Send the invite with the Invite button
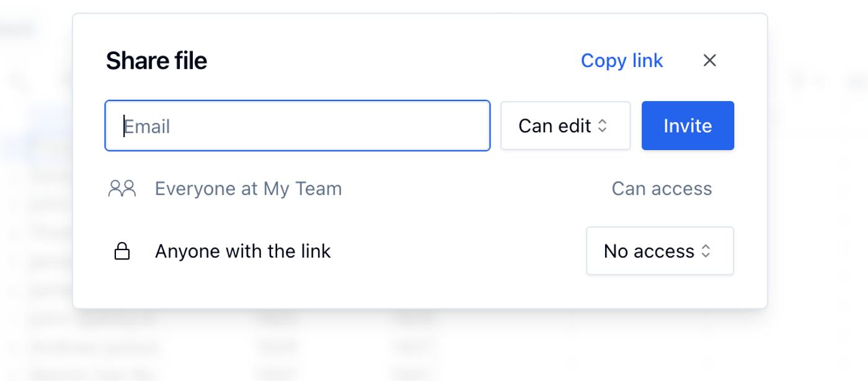The image size is (868, 381). [x=688, y=126]
